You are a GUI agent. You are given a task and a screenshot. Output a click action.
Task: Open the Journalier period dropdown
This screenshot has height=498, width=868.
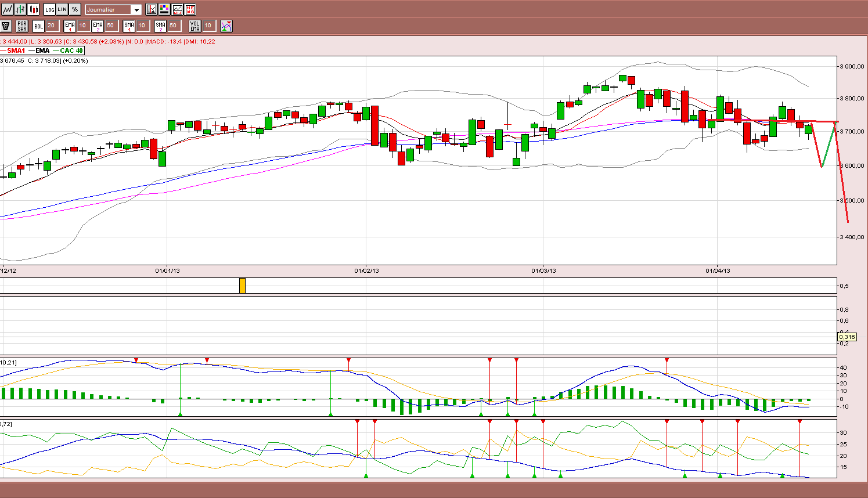coord(136,10)
